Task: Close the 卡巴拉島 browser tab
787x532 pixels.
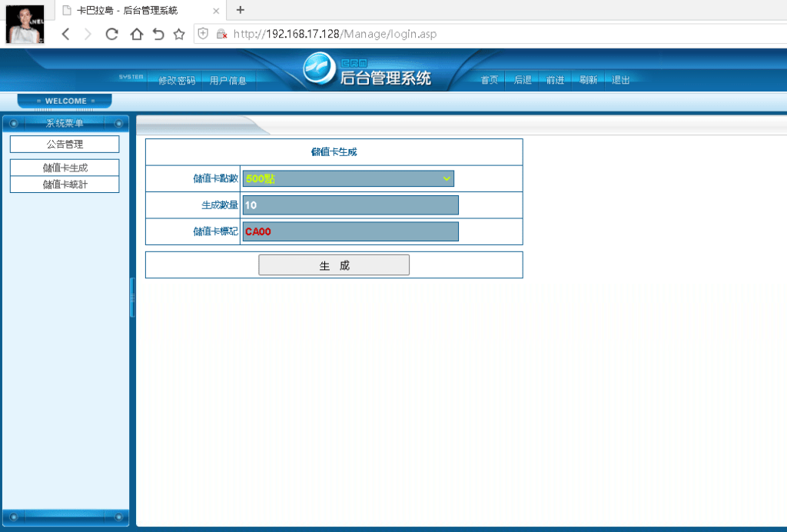Action: [x=216, y=11]
